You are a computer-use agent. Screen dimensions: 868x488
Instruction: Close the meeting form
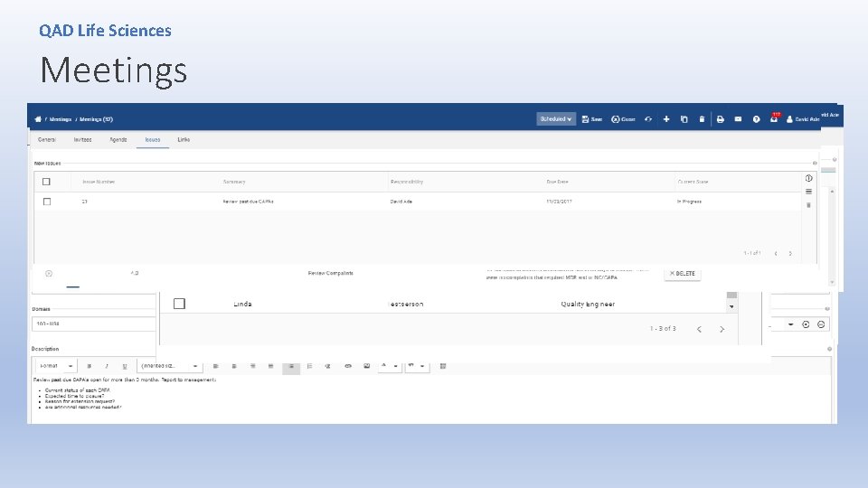click(623, 119)
